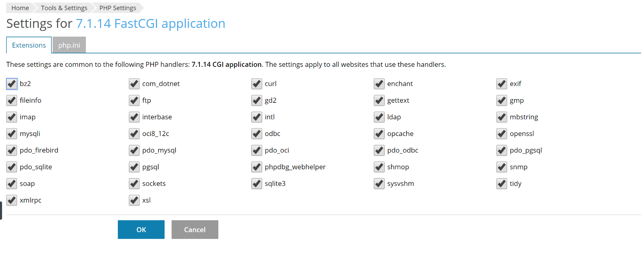Open Tools & Settings breadcrumb
The image size is (644, 257).
pos(64,8)
